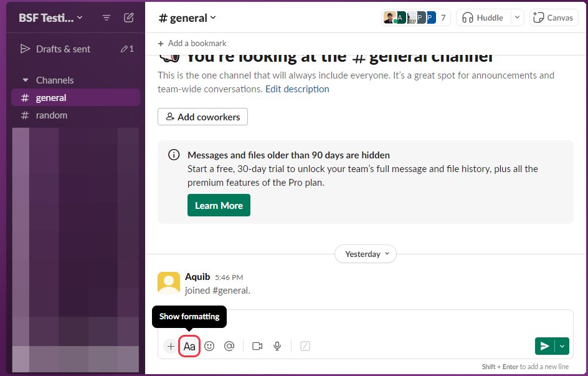Open Drafts and sent

[63, 49]
